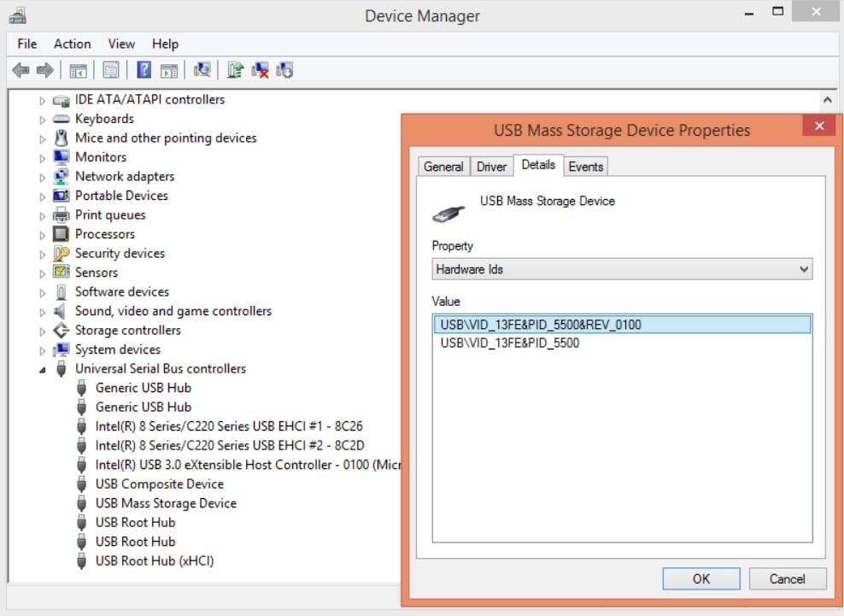This screenshot has width=844, height=616.
Task: Expand the Storage controllers node arrow
Action: tap(42, 331)
